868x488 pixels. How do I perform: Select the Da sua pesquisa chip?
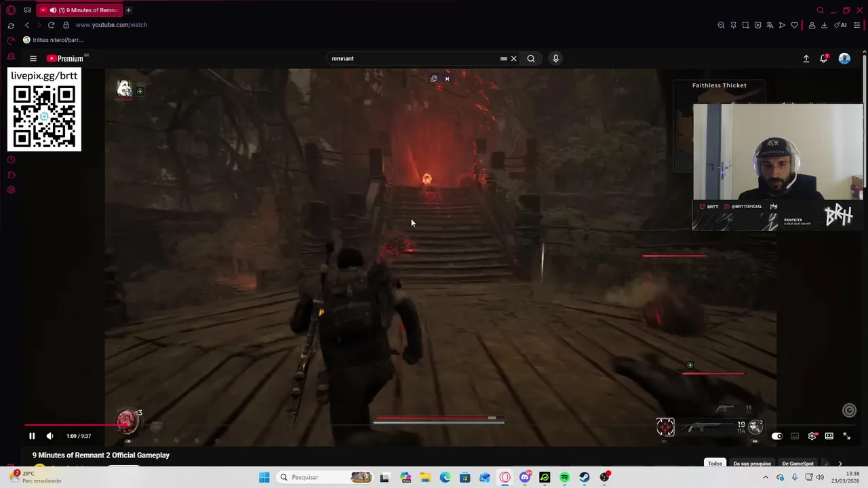pos(752,464)
